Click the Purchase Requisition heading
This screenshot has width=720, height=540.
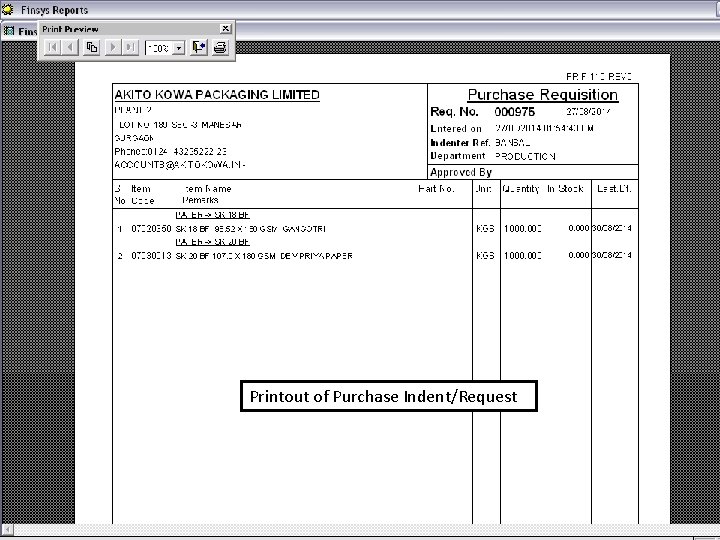(x=542, y=95)
